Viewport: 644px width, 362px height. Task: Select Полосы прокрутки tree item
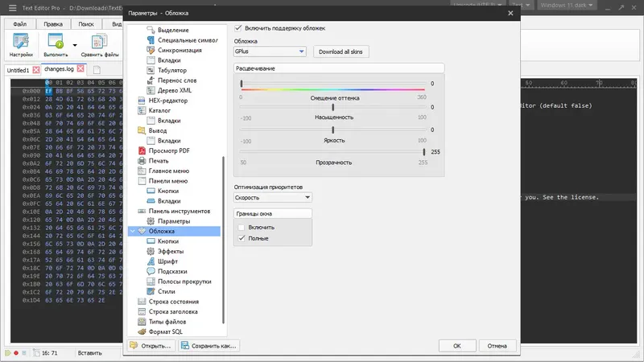(184, 282)
